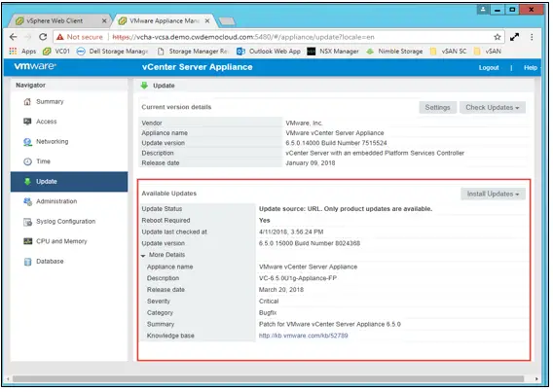
Task: Open the vSAN SC bookmark folder
Action: (x=448, y=52)
